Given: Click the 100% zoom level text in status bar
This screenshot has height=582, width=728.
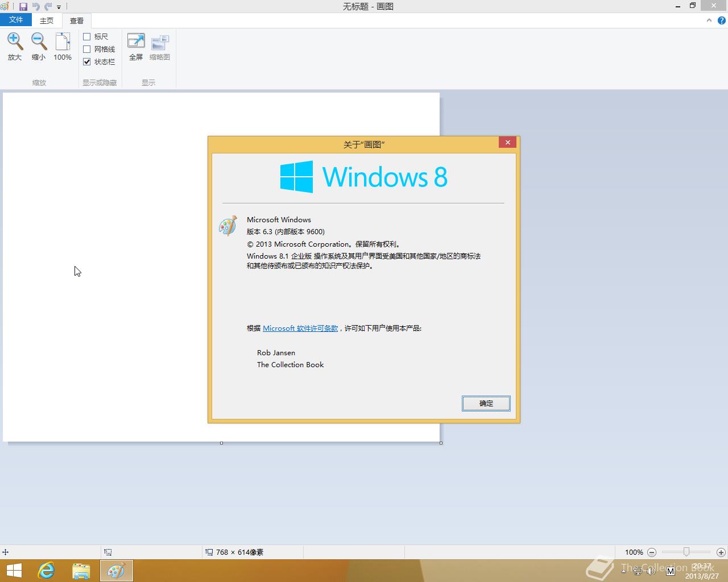Looking at the screenshot, I should tap(634, 552).
